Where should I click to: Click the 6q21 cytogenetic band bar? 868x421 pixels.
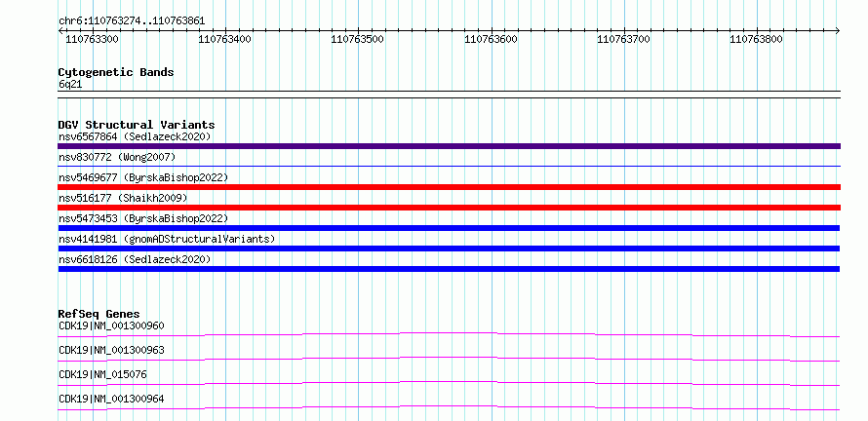[x=449, y=95]
